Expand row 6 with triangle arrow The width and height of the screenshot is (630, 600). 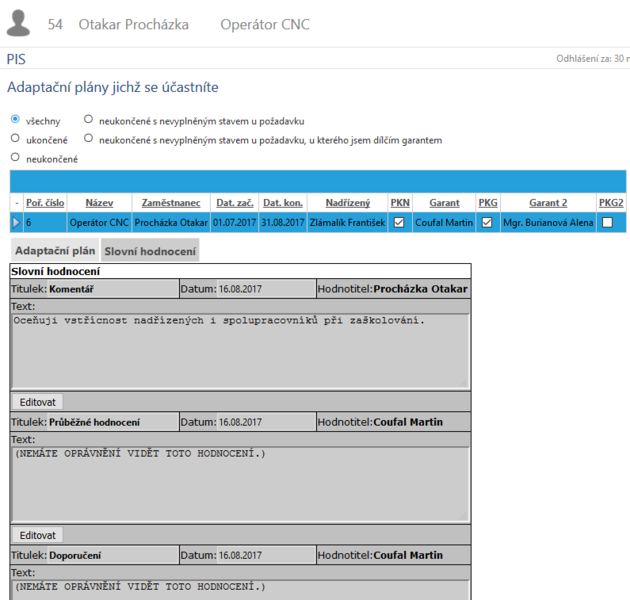coord(16,223)
